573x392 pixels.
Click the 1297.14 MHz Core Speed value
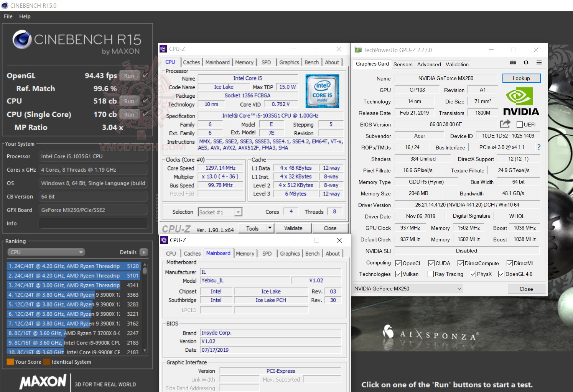point(221,168)
